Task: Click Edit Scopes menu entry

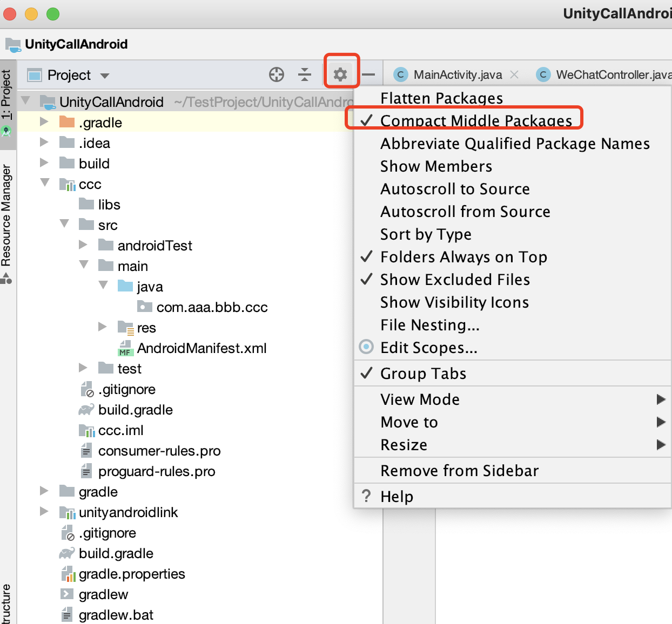Action: pyautogui.click(x=512, y=347)
